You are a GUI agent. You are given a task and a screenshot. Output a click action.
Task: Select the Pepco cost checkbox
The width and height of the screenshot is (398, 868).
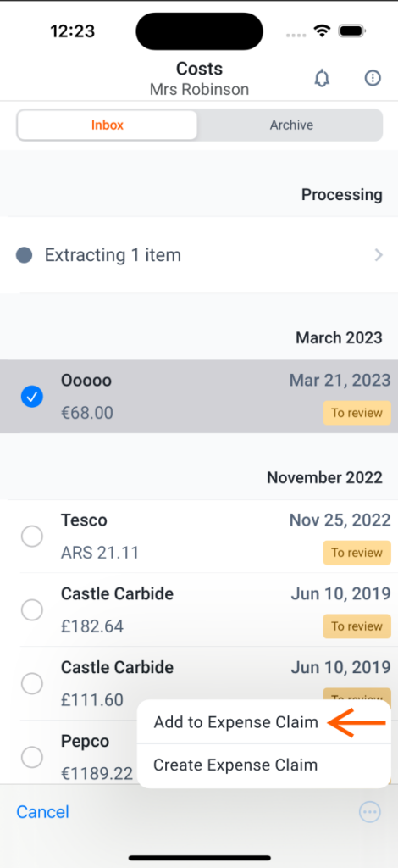coord(32,757)
